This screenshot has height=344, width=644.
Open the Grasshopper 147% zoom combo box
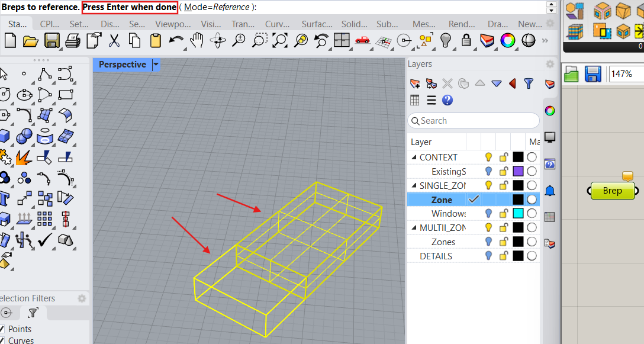(626, 74)
